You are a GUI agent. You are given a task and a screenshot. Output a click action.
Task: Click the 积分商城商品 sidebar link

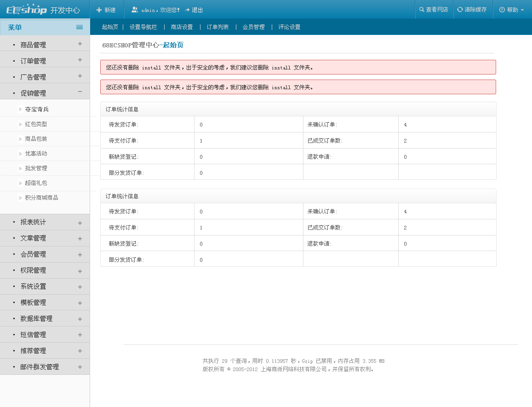(x=41, y=198)
